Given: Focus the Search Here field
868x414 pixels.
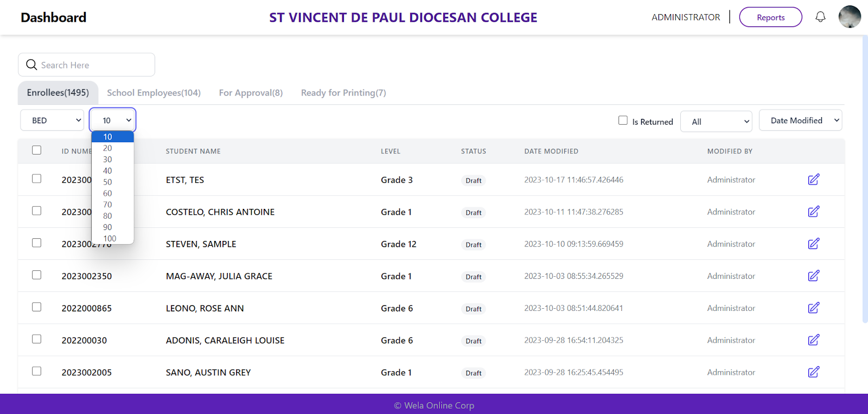Looking at the screenshot, I should [92, 65].
